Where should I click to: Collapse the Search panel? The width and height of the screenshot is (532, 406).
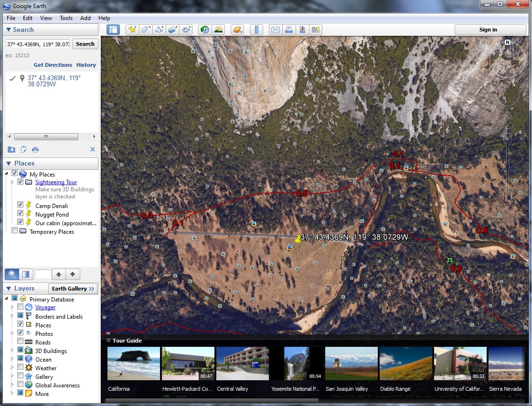pos(9,30)
